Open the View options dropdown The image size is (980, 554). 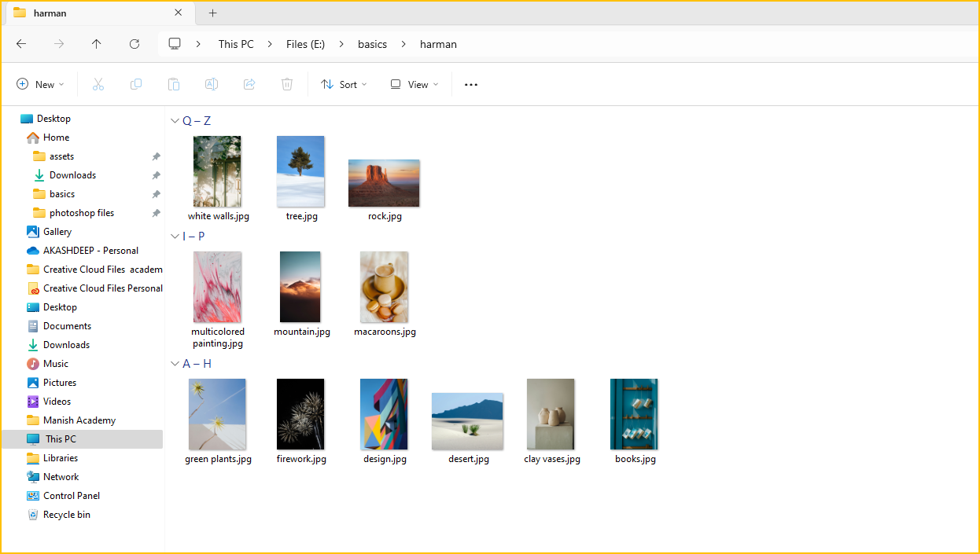point(414,85)
